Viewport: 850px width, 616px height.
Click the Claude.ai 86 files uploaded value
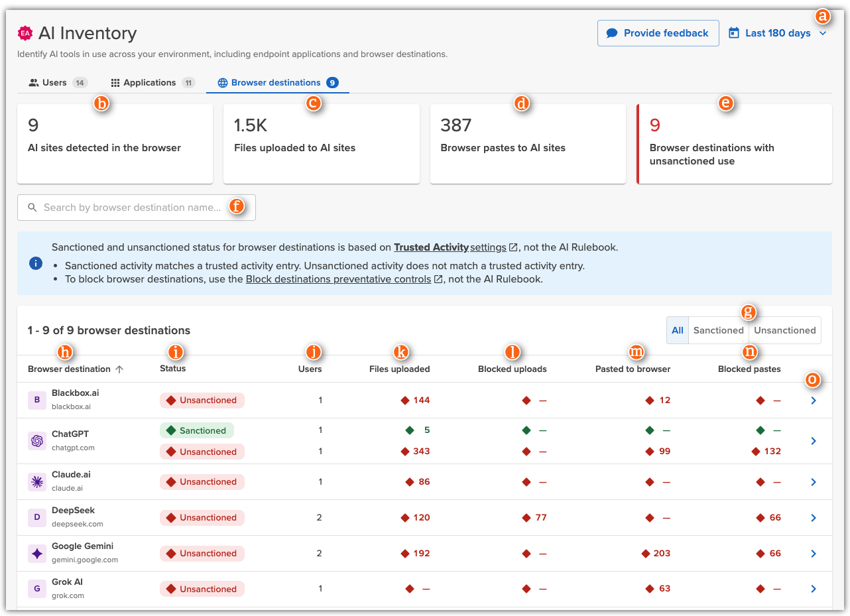coord(424,482)
